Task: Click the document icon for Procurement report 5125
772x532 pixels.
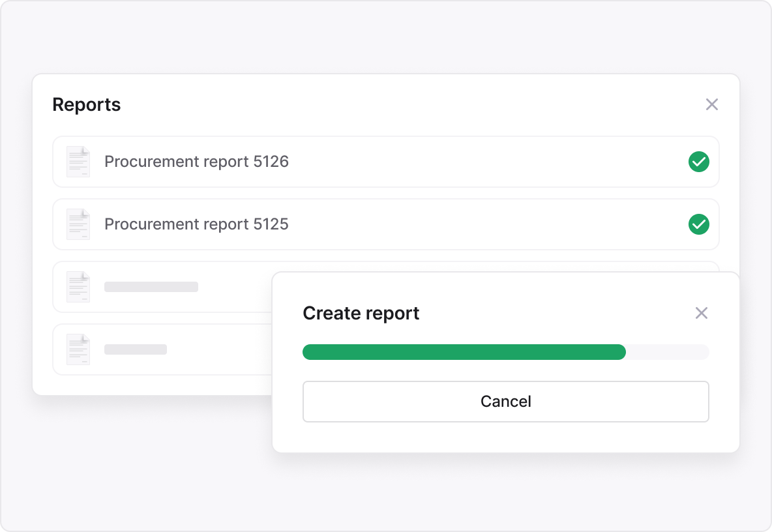Action: [x=78, y=224]
